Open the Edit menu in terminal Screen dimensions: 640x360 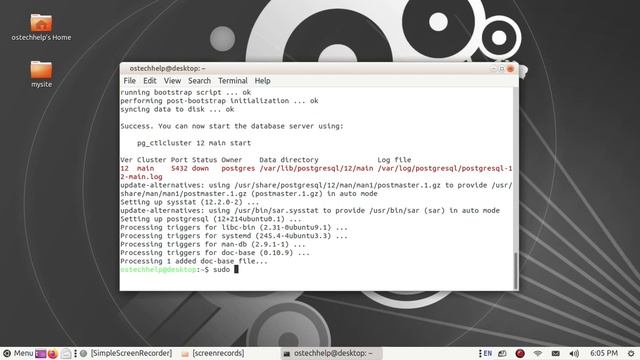tap(150, 81)
